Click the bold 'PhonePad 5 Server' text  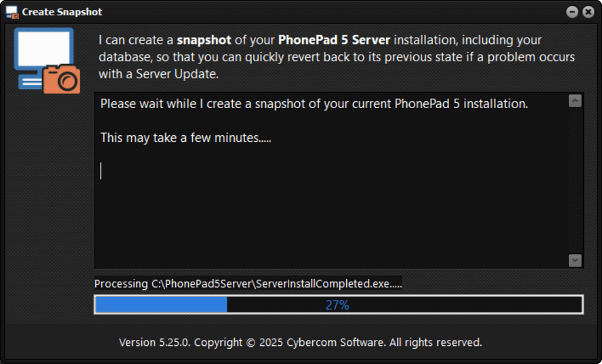pos(334,40)
